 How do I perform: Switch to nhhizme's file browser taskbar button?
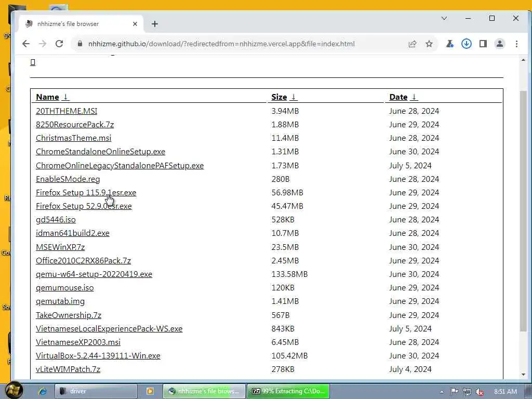[x=204, y=391]
